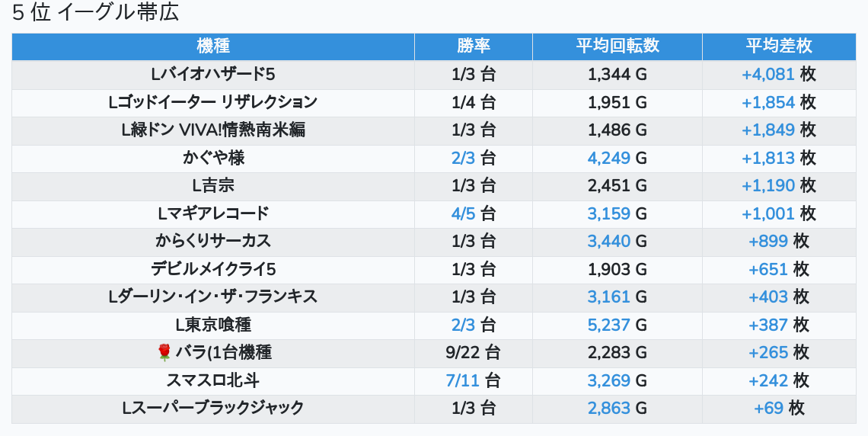Click the 平均回転数 column header
868x436 pixels.
[x=617, y=46]
